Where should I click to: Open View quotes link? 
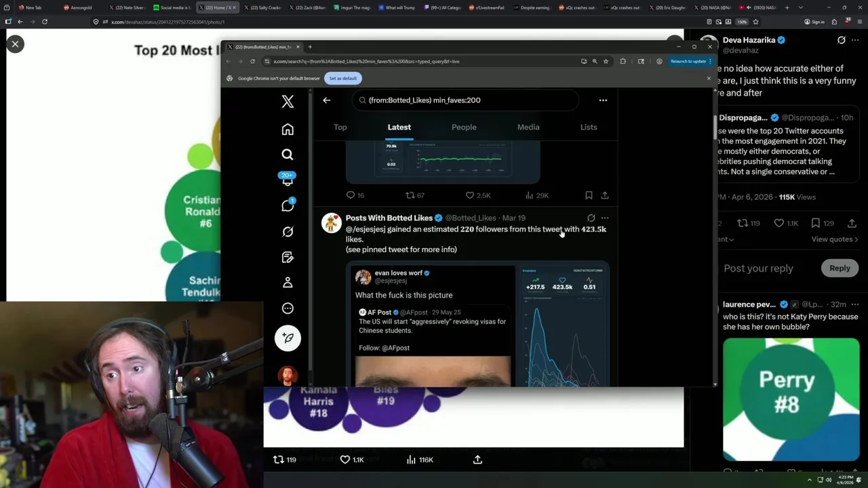tap(835, 239)
